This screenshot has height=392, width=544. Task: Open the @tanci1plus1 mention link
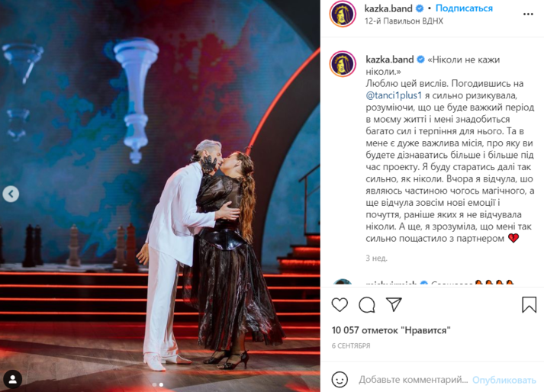tap(394, 95)
